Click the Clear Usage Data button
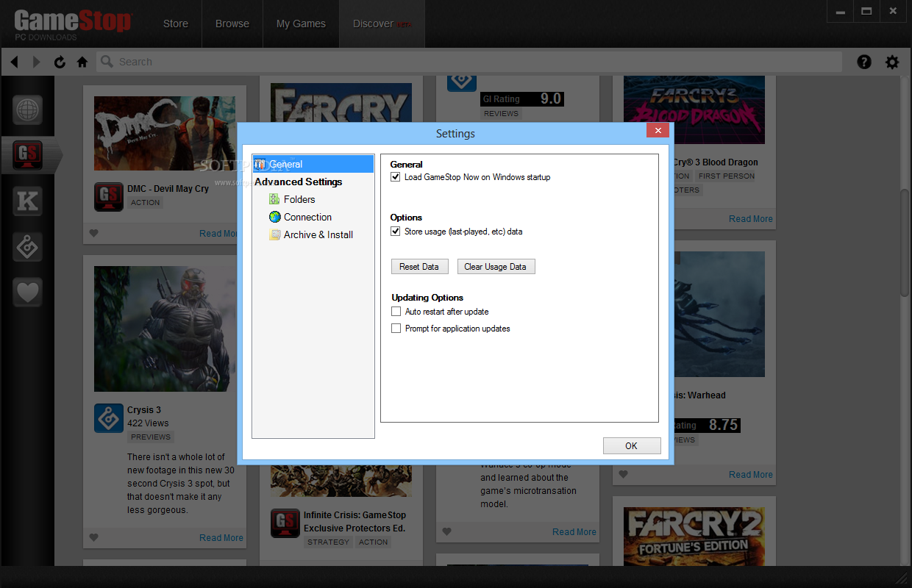Image resolution: width=912 pixels, height=588 pixels. [496, 267]
